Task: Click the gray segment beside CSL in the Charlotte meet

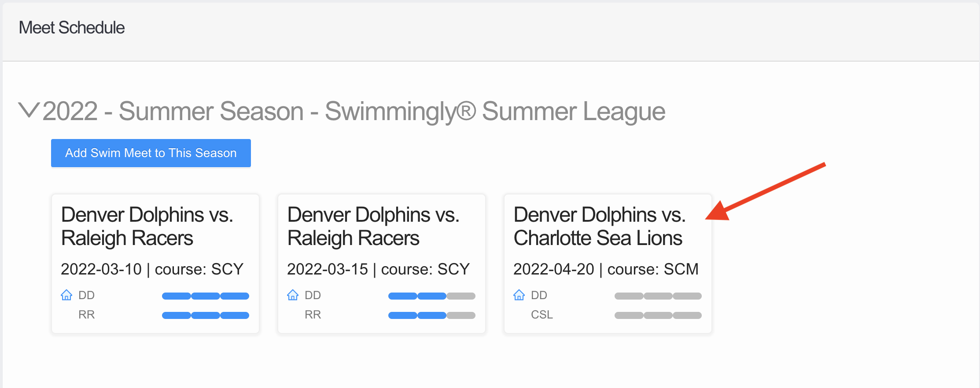Action: pyautogui.click(x=658, y=315)
